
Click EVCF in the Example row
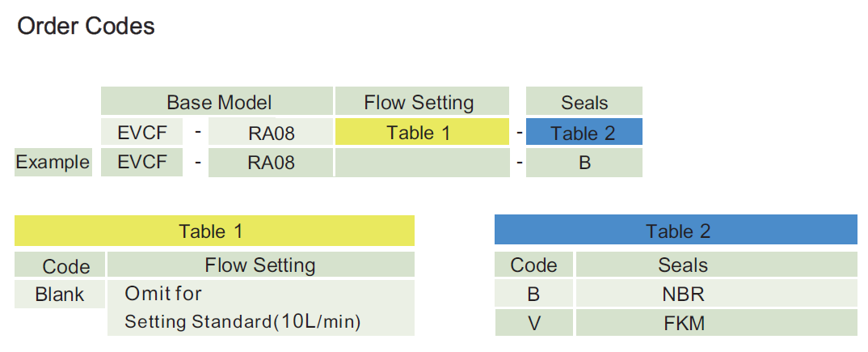[x=142, y=162]
